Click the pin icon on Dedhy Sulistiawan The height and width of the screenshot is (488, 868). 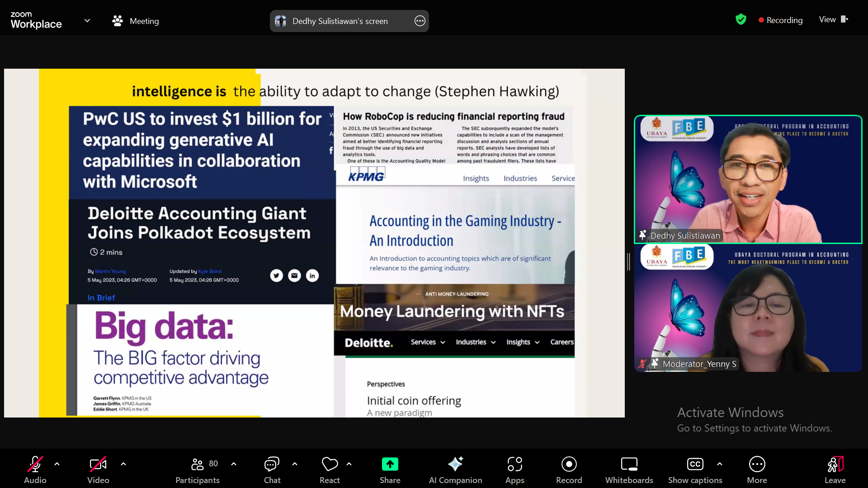(x=642, y=235)
